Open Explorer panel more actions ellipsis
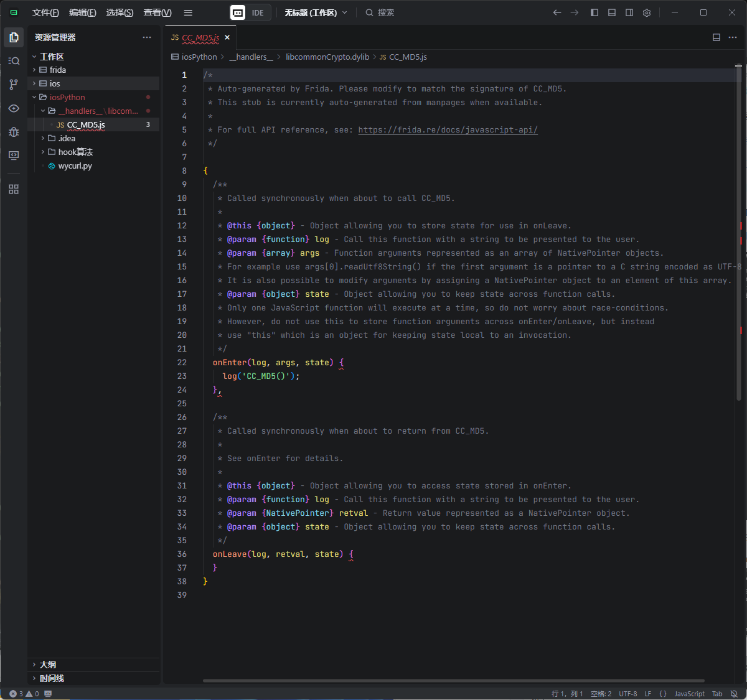Viewport: 747px width, 700px height. click(x=147, y=37)
